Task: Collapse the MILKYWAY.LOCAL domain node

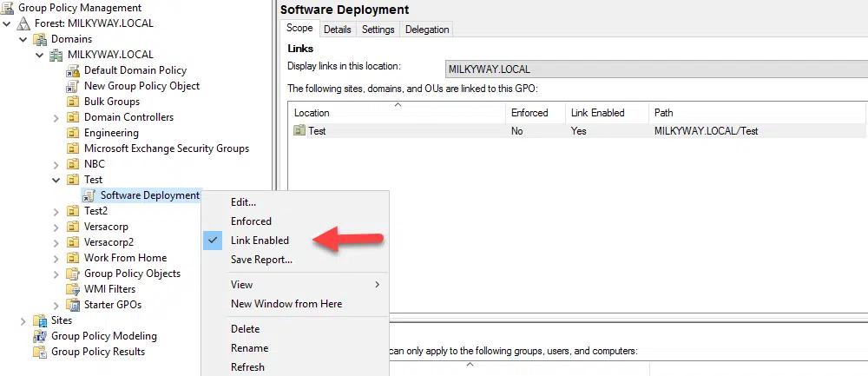Action: (40, 55)
